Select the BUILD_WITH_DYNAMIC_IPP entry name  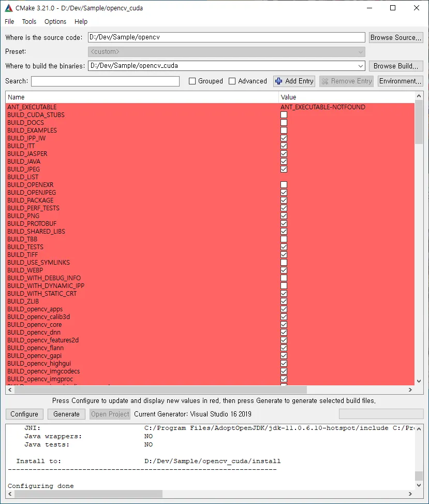(x=46, y=286)
